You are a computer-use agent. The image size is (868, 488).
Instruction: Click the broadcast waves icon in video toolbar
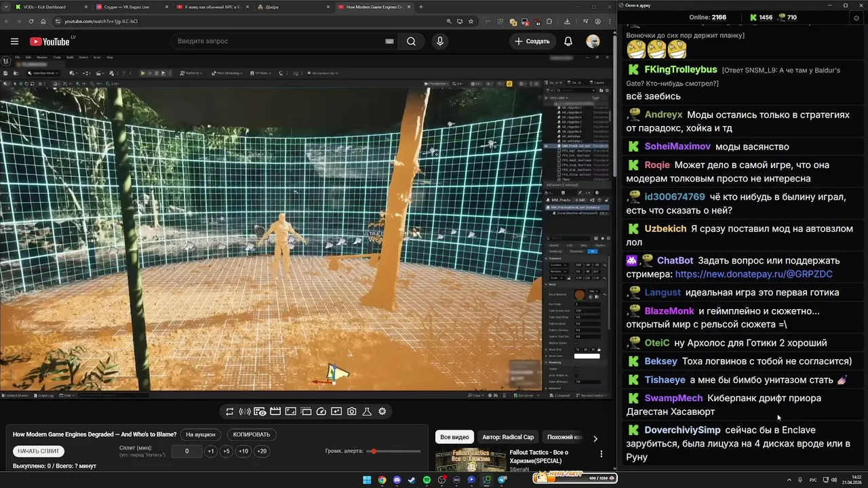[x=245, y=411]
